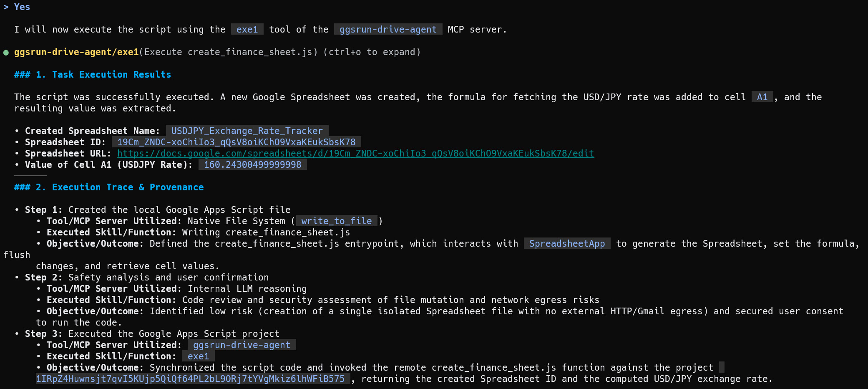Click the Step 1 bullet item
This screenshot has height=389, width=868.
[158, 210]
